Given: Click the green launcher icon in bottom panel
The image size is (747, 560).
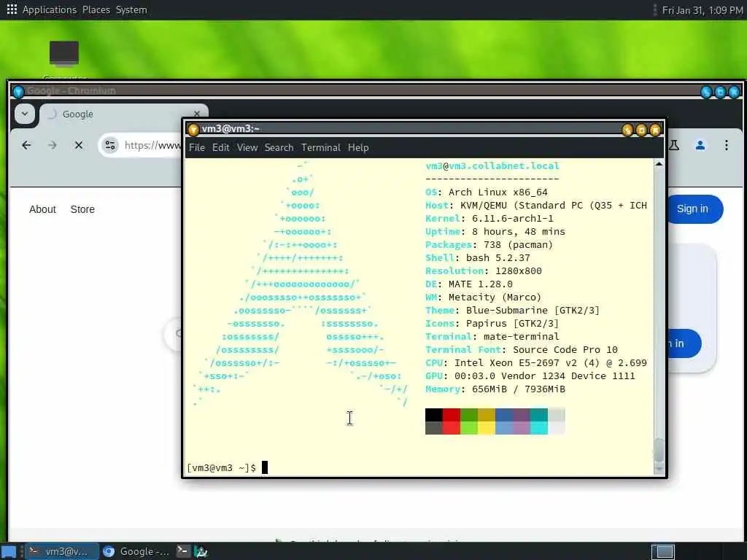Looking at the screenshot, I should coord(201,551).
